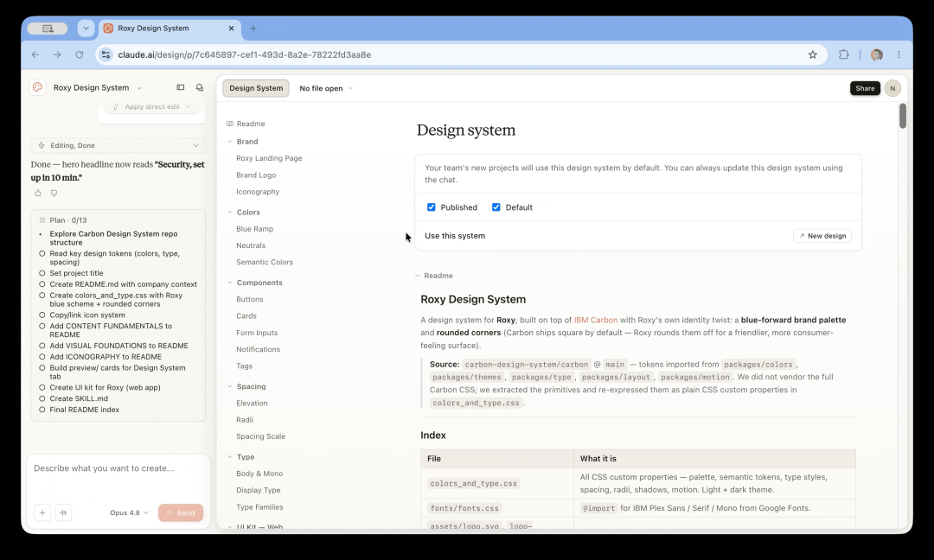Open the Opus 4.8 model selector

pos(129,512)
